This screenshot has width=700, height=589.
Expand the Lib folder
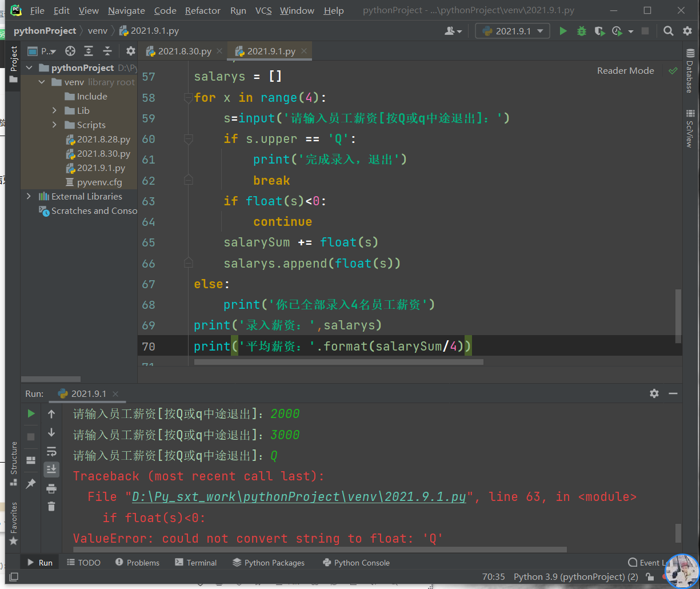[x=54, y=110]
